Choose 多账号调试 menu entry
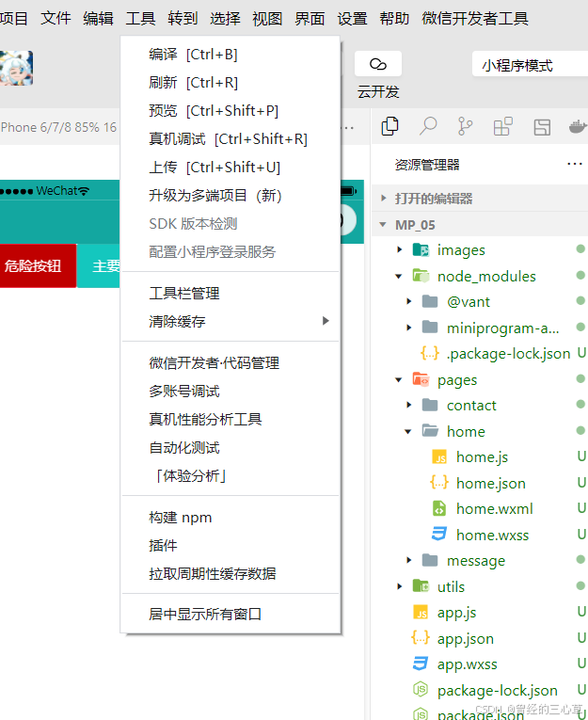Image resolution: width=588 pixels, height=720 pixels. (x=230, y=392)
